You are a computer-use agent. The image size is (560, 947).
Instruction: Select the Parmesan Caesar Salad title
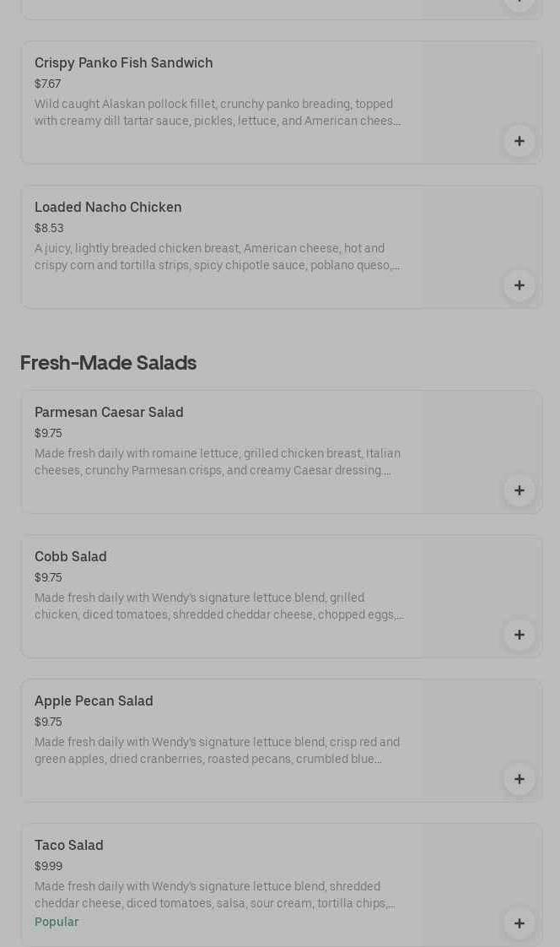109,413
